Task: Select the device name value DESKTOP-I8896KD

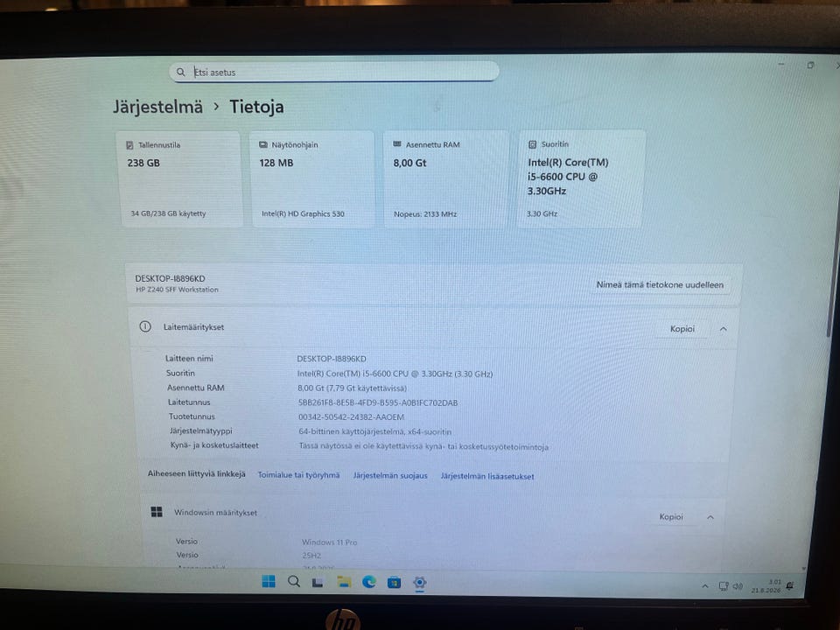Action: click(x=332, y=359)
